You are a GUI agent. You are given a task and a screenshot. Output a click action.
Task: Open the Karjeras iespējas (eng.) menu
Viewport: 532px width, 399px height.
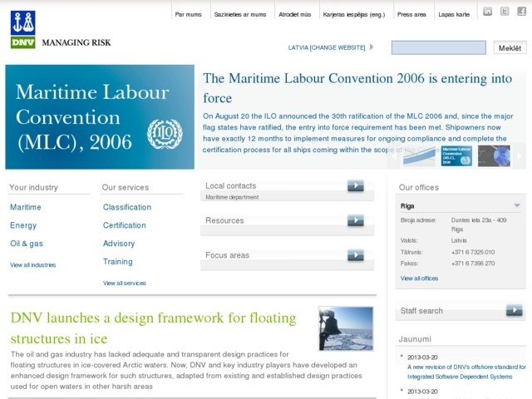(354, 15)
